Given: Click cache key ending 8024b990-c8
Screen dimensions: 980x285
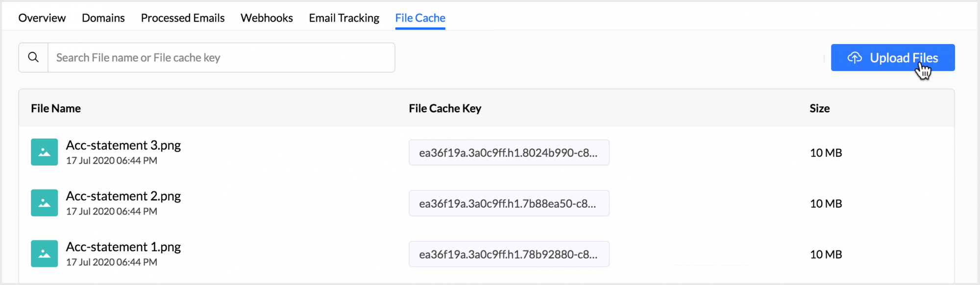Looking at the screenshot, I should 509,153.
